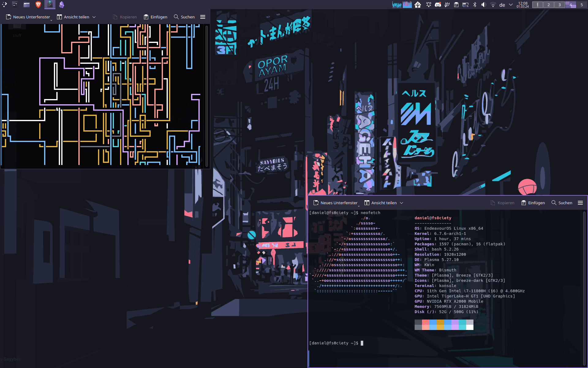Select virtual desktop 4 in pager

pos(571,5)
